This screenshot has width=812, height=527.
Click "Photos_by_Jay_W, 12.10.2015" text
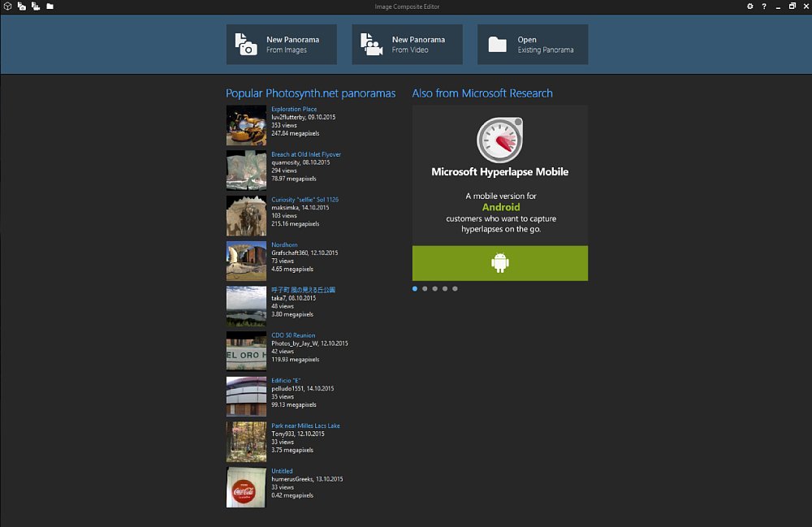(x=309, y=343)
